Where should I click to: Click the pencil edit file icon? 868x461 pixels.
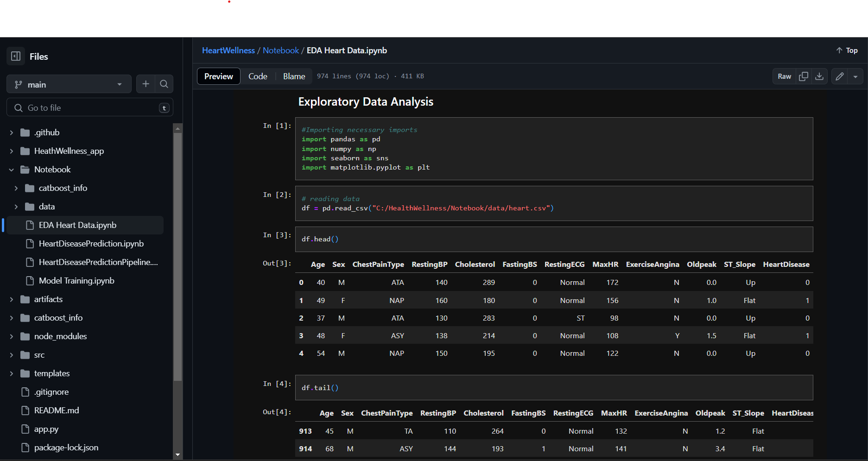click(840, 76)
